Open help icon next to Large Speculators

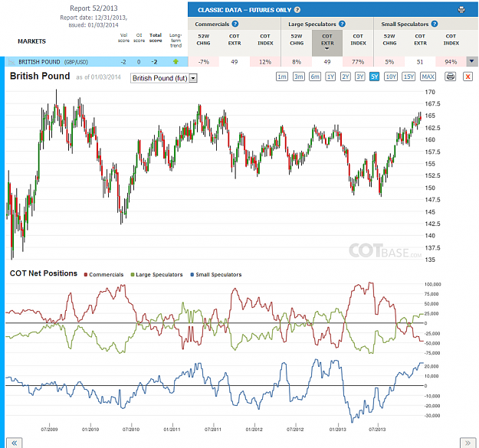click(342, 24)
